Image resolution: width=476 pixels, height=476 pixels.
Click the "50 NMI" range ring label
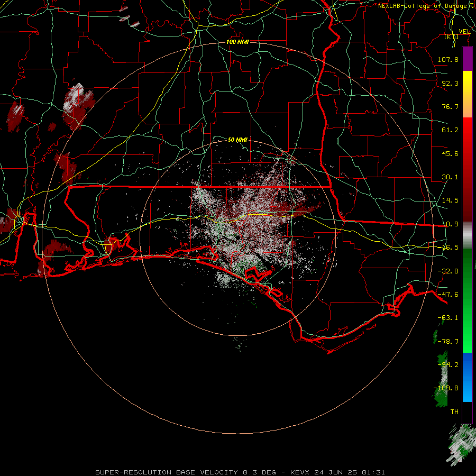237,140
